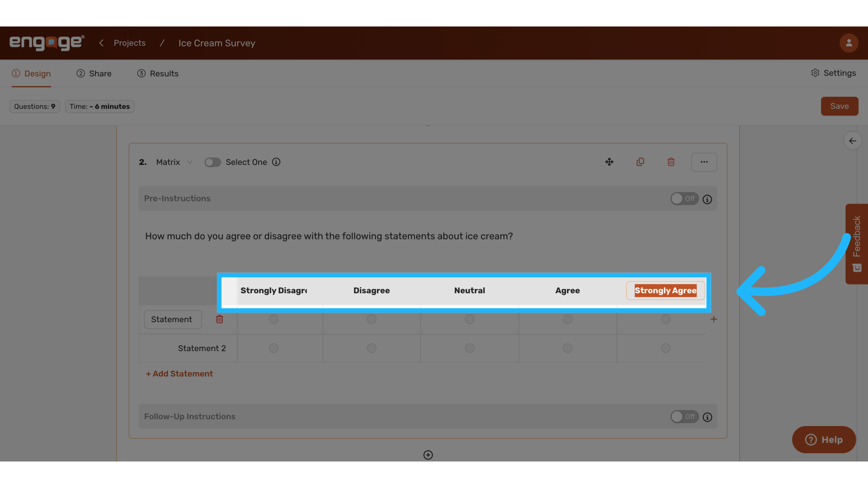The height and width of the screenshot is (488, 868).
Task: Click the Ice Cream Survey title
Action: 217,43
